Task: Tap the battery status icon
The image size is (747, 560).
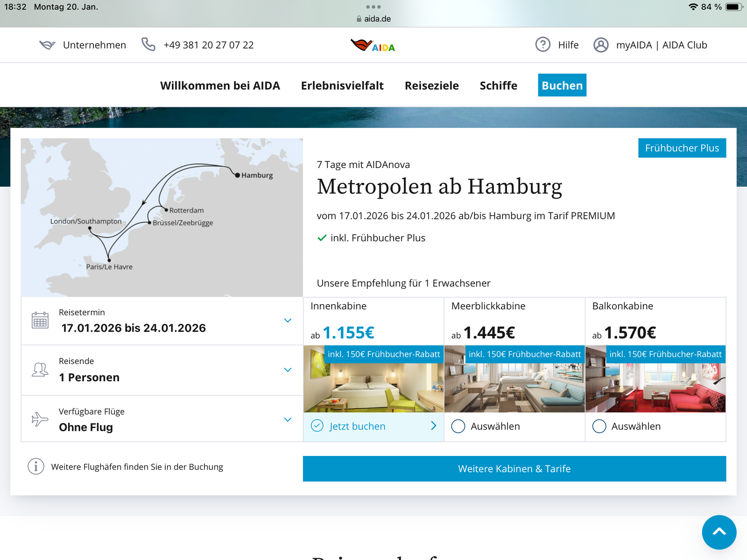Action: (x=734, y=7)
